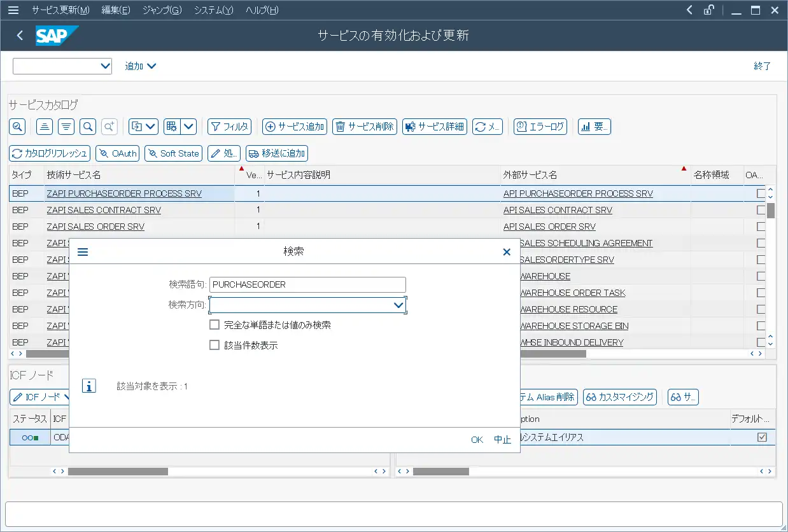This screenshot has height=532, width=788.
Task: Open the 追加 dropdown menu
Action: coord(141,66)
